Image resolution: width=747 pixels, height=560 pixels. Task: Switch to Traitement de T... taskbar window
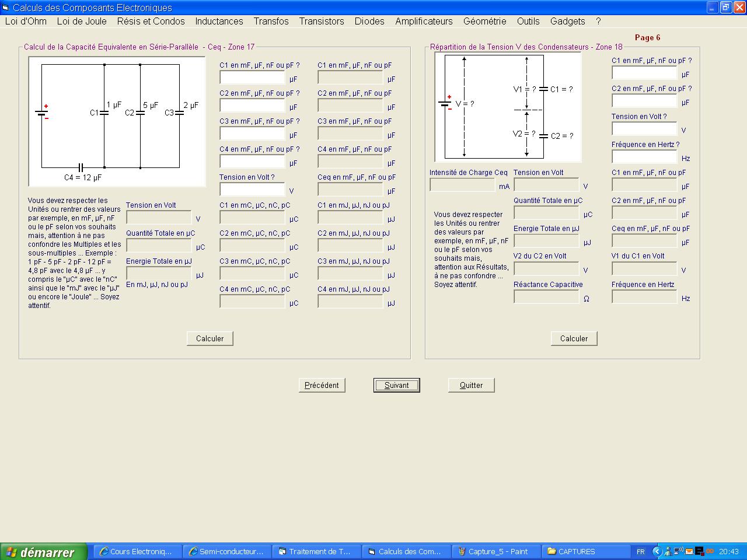pos(317,551)
